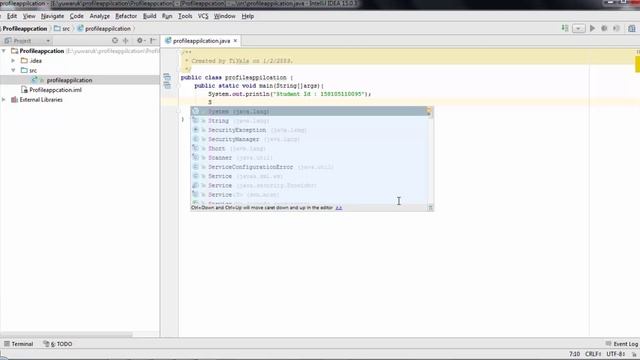The height and width of the screenshot is (360, 640).
Task: Open the View menu
Action: pyautogui.click(x=29, y=16)
